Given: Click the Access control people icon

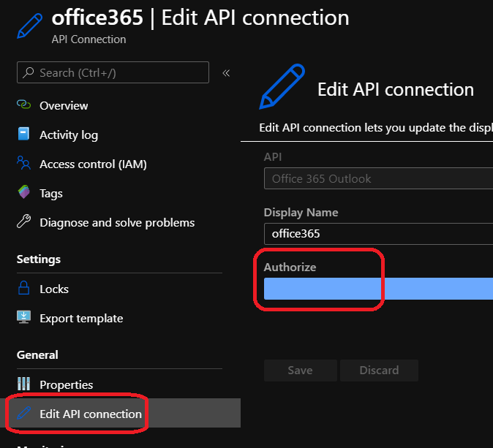Looking at the screenshot, I should pos(24,164).
